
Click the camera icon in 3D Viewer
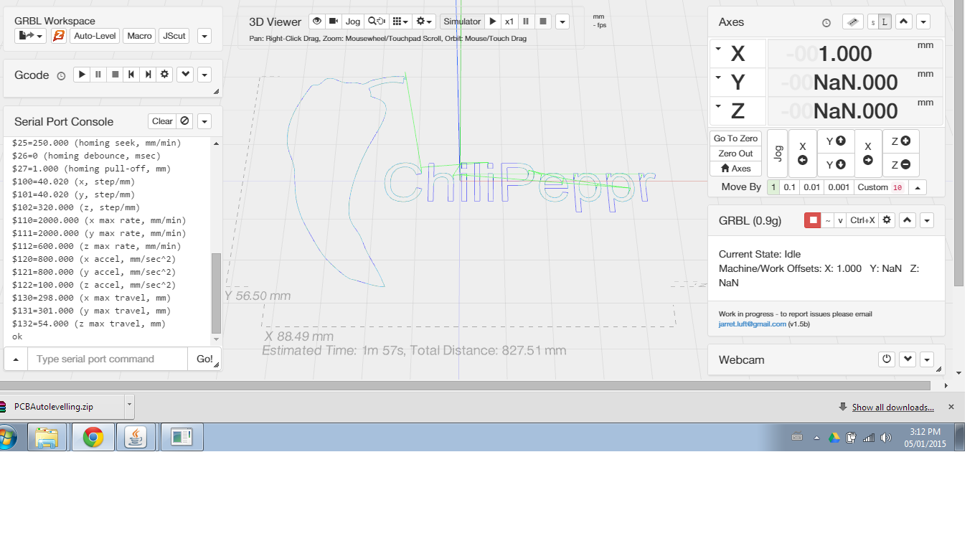[x=333, y=22]
